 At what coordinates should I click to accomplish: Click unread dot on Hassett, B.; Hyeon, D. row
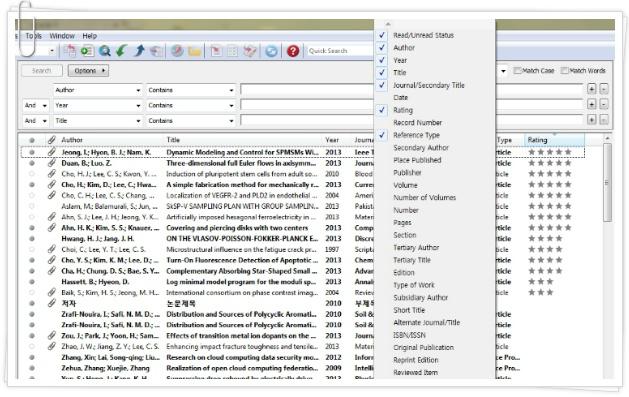[32, 282]
